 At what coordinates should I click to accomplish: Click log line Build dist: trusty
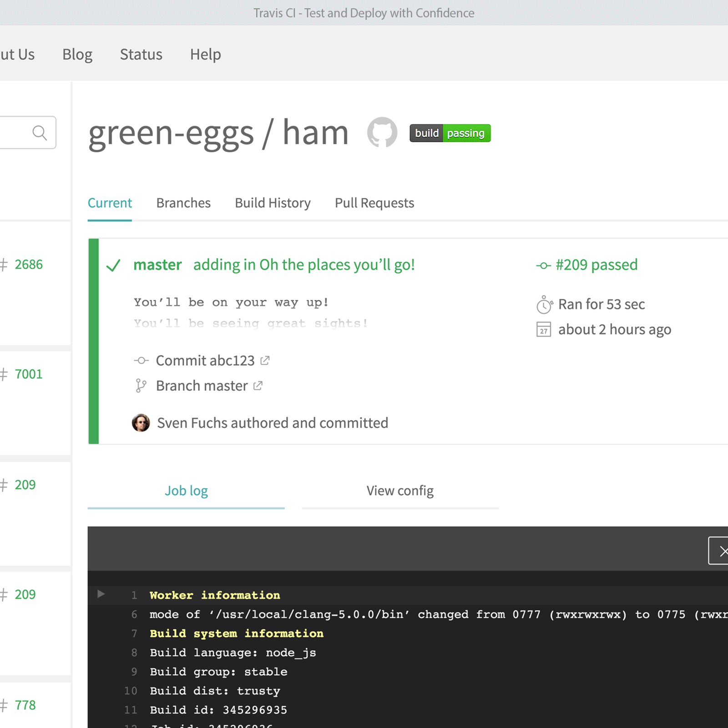(215, 691)
